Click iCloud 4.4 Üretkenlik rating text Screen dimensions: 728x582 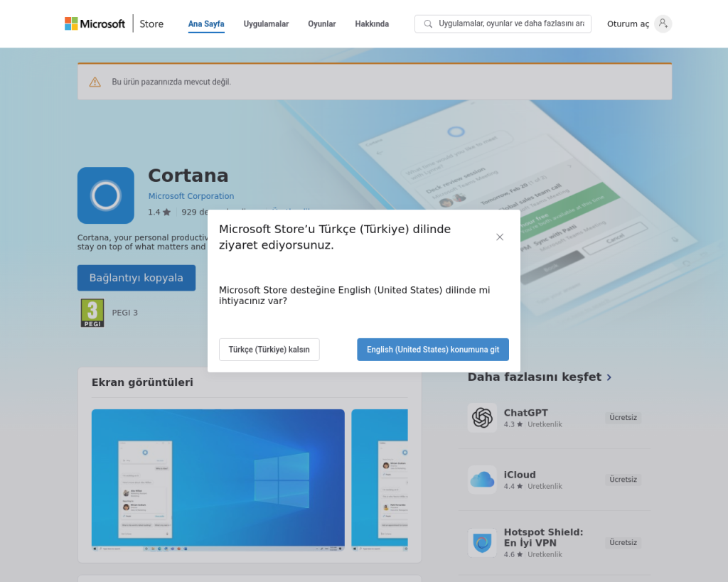532,486
